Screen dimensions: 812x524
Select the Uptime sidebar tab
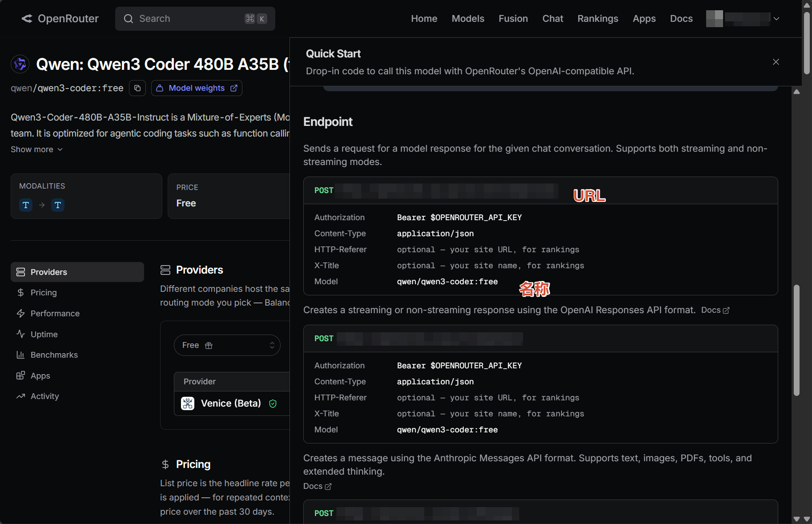pyautogui.click(x=77, y=334)
